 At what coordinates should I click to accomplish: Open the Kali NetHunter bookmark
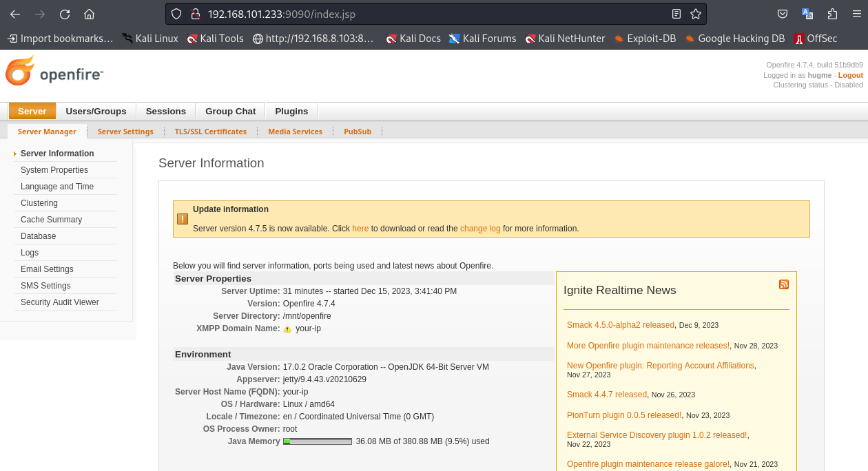(565, 39)
